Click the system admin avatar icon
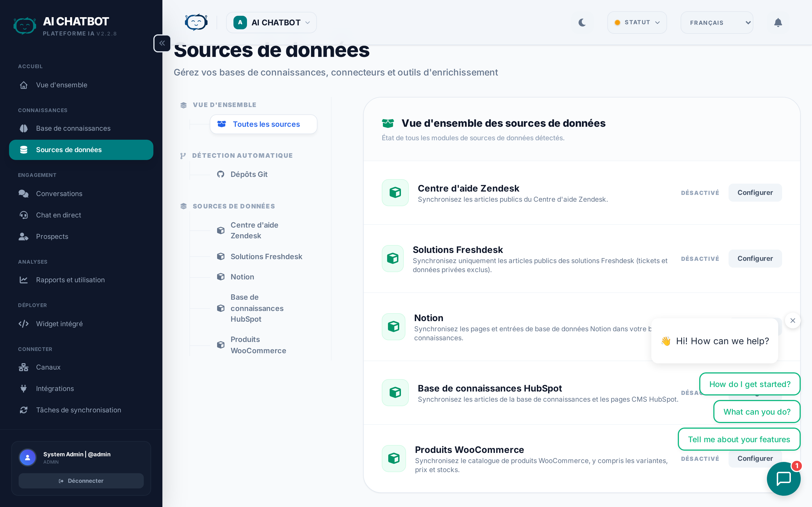 (28, 457)
